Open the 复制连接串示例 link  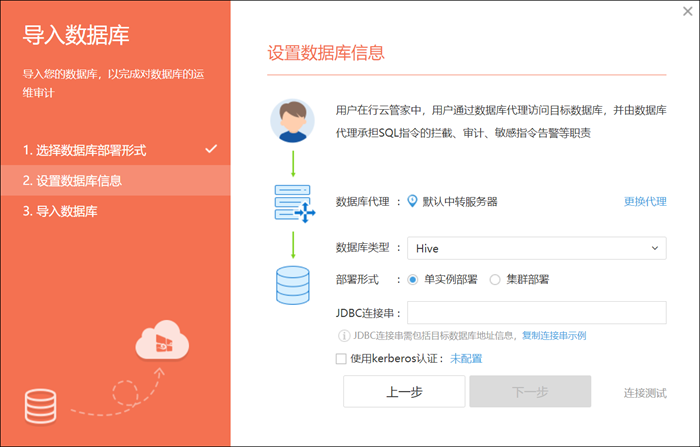pos(553,335)
